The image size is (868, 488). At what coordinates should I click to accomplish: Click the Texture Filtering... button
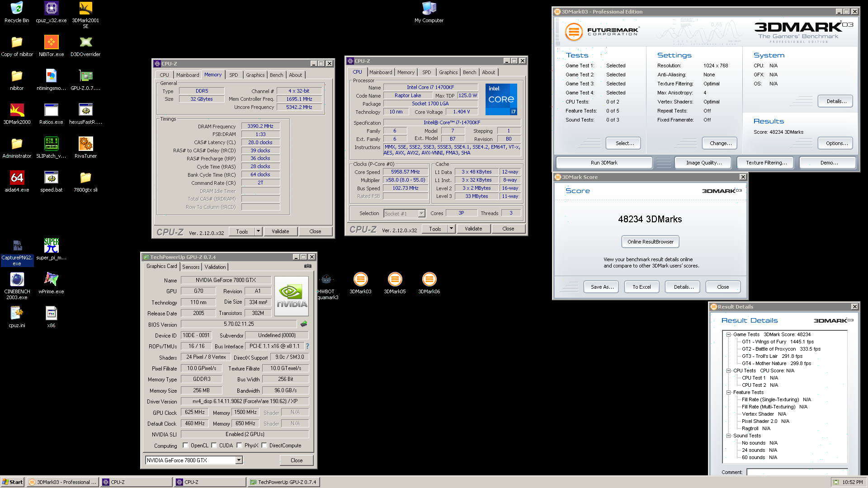[x=766, y=163]
